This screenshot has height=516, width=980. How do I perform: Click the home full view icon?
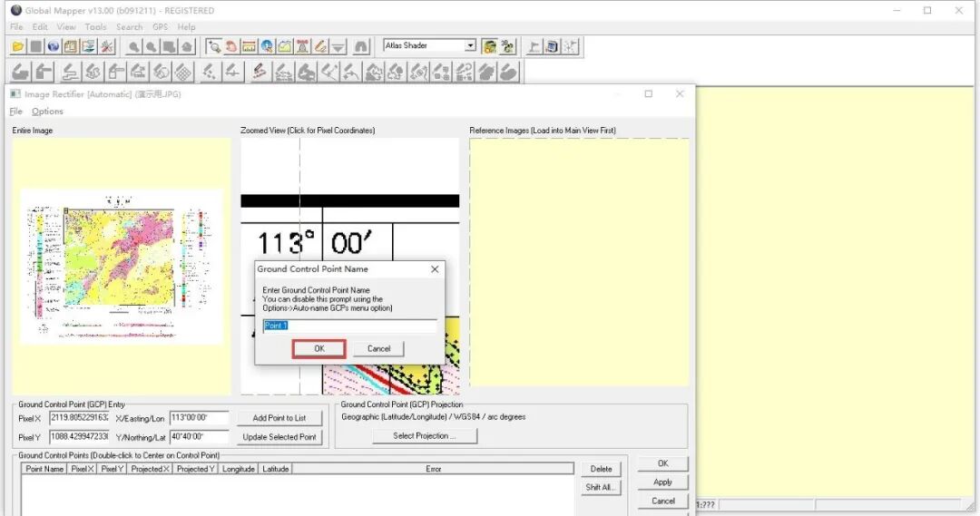click(x=360, y=46)
